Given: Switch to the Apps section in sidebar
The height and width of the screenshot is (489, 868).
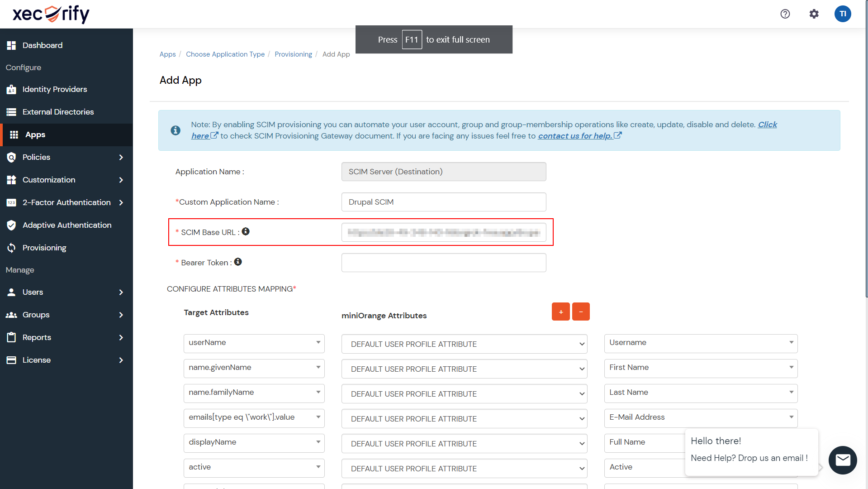Looking at the screenshot, I should (x=35, y=134).
